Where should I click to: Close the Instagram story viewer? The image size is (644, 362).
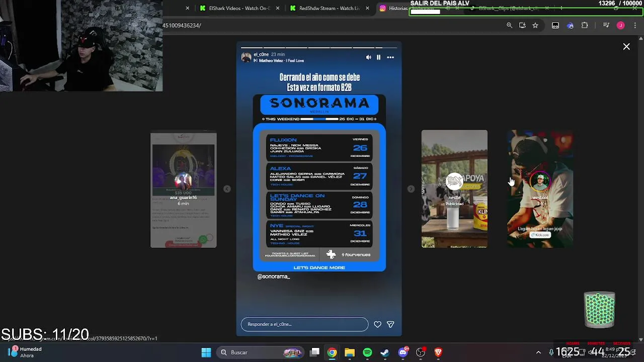[626, 47]
